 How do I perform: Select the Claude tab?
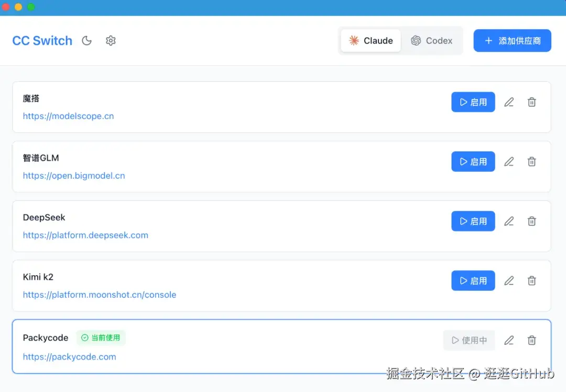[x=371, y=40]
